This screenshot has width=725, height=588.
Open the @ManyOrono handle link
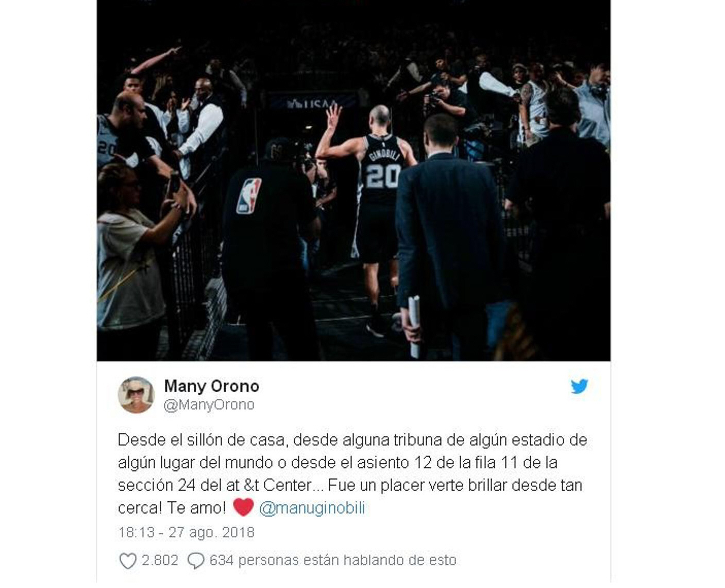click(209, 405)
